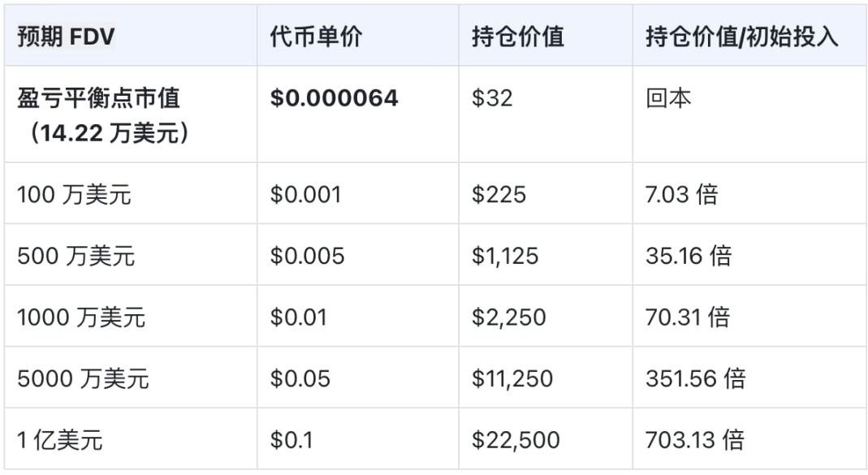The image size is (868, 475).
Task: Click the 5000 万美元 row label
Action: pos(83,379)
